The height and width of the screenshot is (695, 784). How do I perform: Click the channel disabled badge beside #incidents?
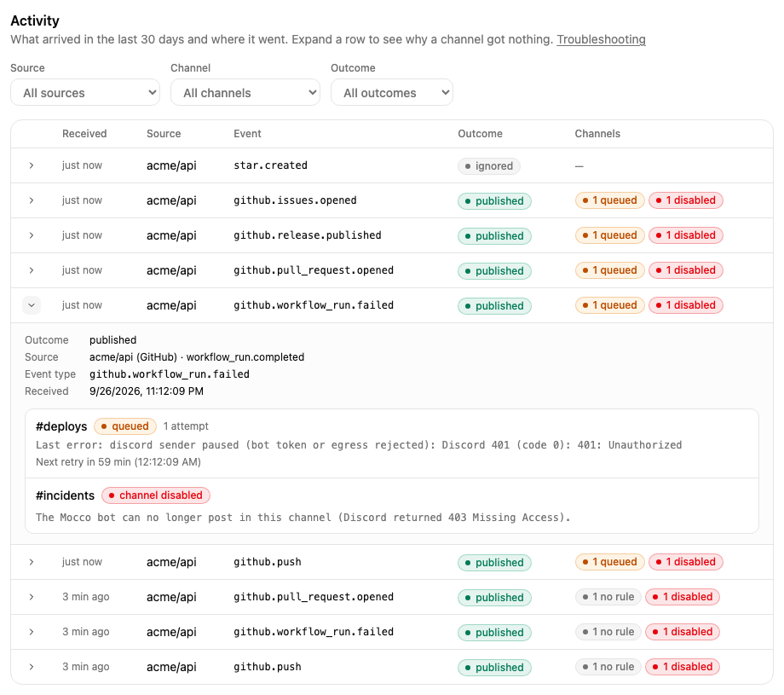tap(155, 495)
